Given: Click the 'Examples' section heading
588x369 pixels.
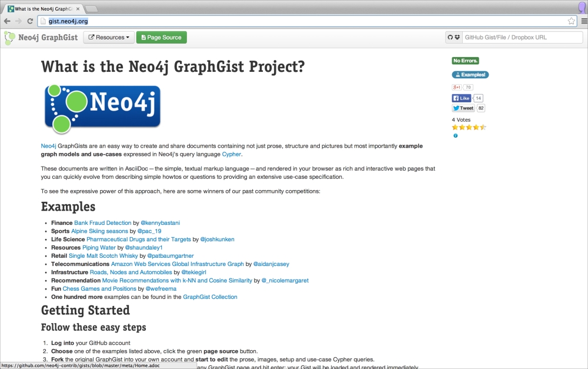Looking at the screenshot, I should click(68, 207).
